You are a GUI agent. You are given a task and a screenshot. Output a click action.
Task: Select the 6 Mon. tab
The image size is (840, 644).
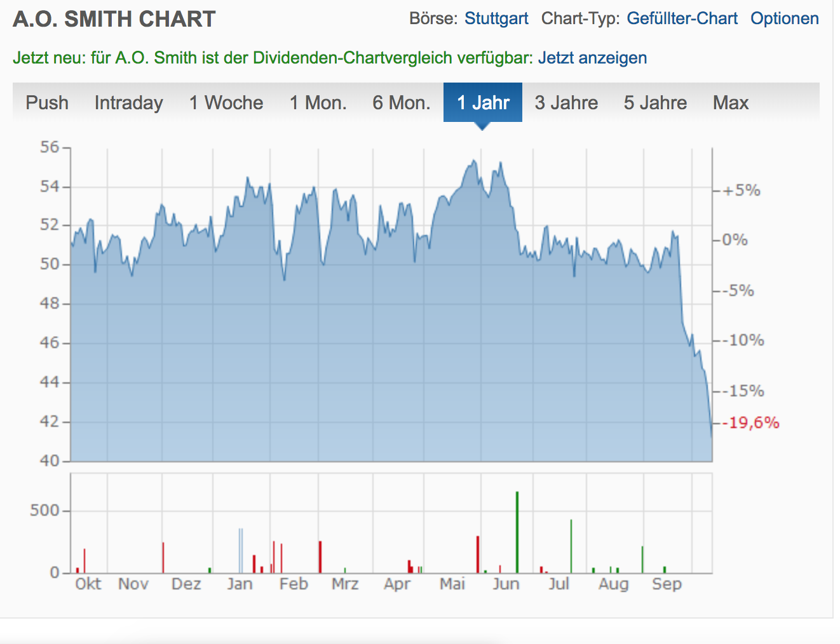402,103
